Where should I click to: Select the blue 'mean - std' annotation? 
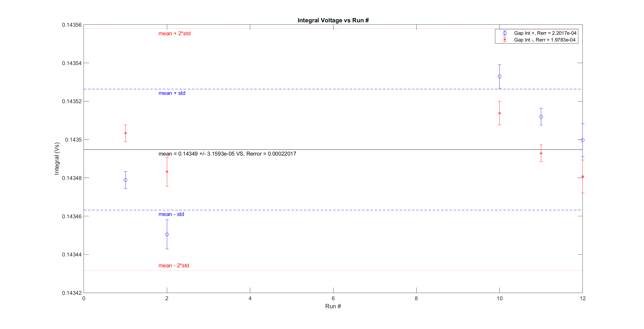(171, 214)
